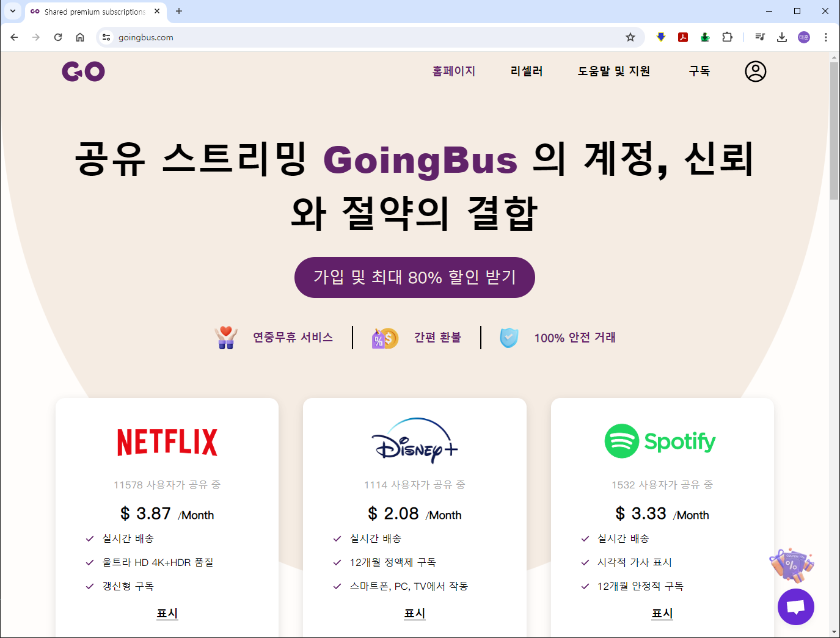The height and width of the screenshot is (638, 840).
Task: Open the media control playlist icon
Action: click(760, 37)
